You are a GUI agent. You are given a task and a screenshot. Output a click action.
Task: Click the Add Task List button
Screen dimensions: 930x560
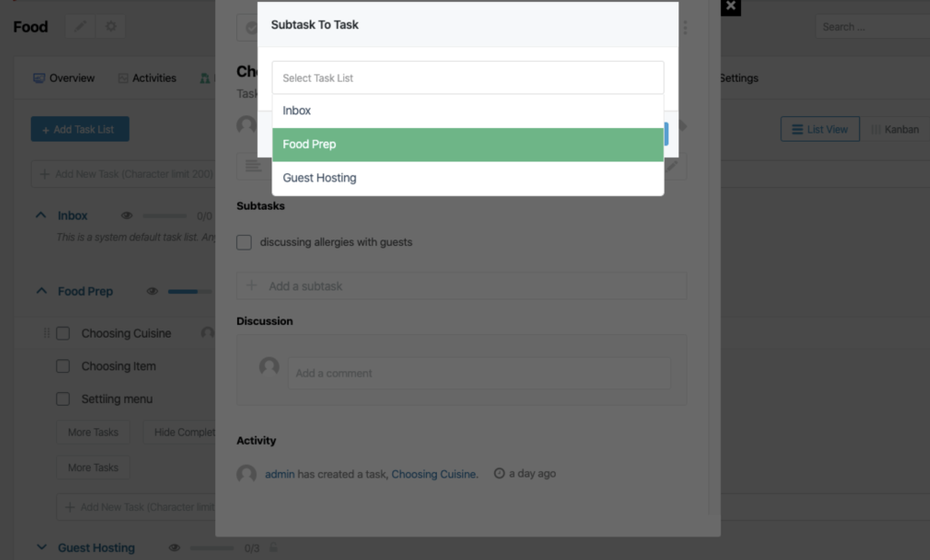[x=80, y=129]
